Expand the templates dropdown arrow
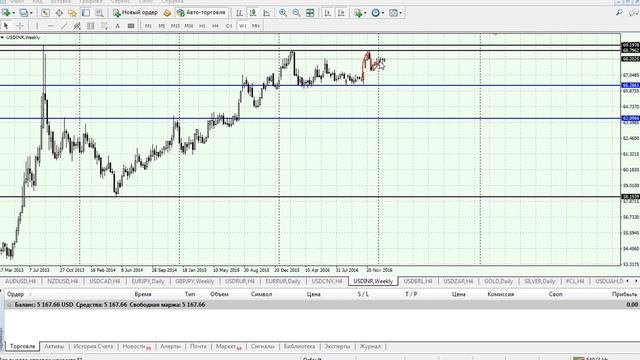This screenshot has width=640, height=360. (401, 13)
